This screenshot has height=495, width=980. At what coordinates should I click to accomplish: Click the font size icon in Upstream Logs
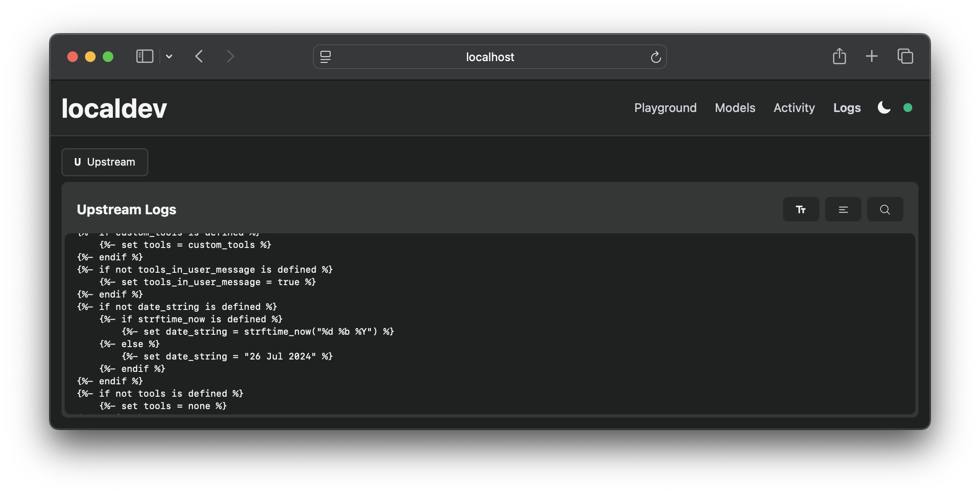point(801,209)
